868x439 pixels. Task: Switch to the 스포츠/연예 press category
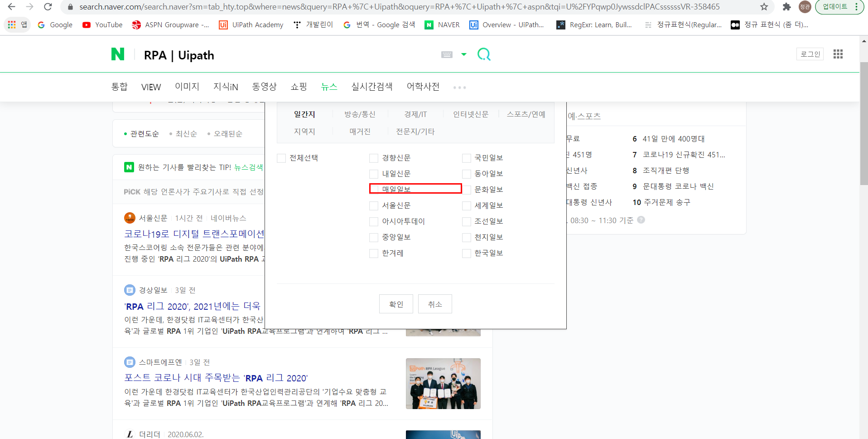526,114
